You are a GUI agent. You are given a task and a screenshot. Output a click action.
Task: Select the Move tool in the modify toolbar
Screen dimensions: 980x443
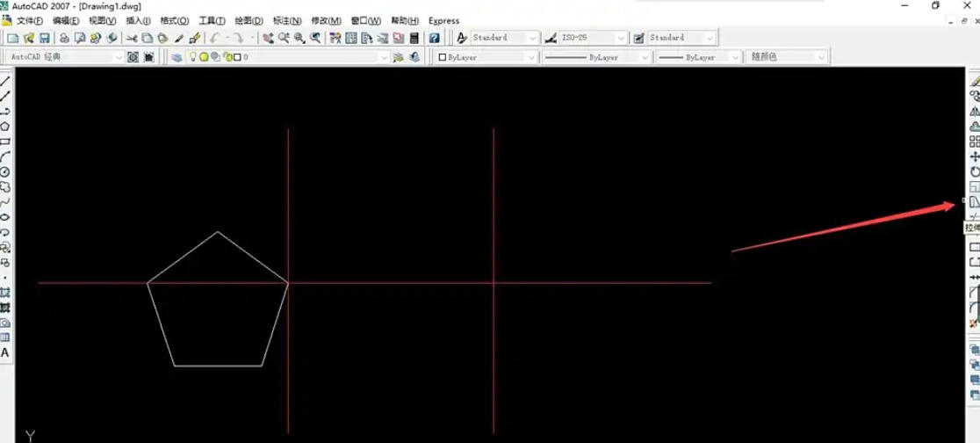coord(975,156)
